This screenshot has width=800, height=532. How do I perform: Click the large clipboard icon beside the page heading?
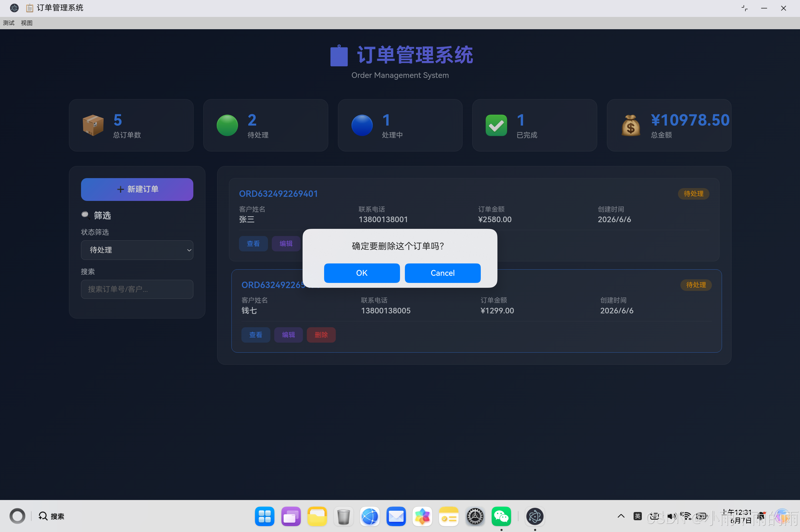[339, 55]
